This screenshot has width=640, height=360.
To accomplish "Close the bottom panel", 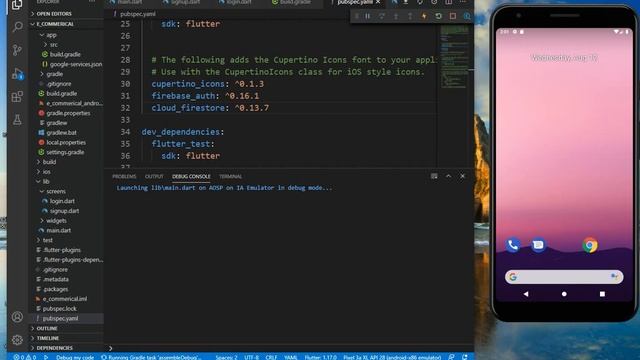I will click(462, 176).
